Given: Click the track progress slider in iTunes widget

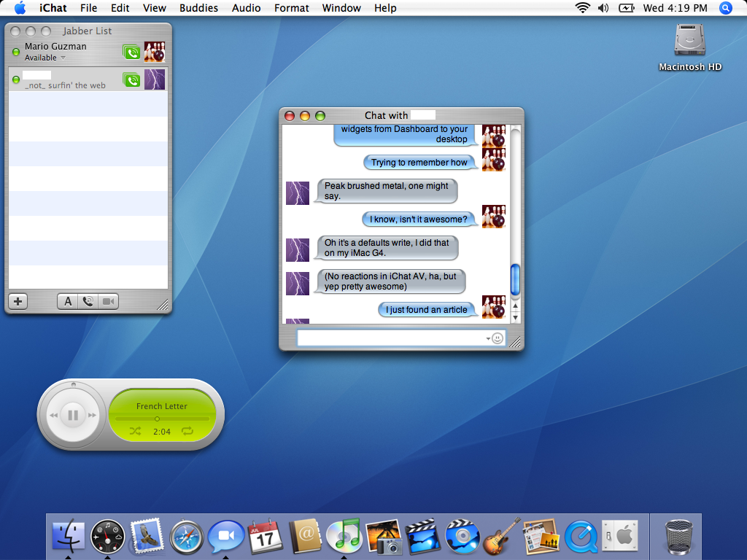Looking at the screenshot, I should [162, 419].
